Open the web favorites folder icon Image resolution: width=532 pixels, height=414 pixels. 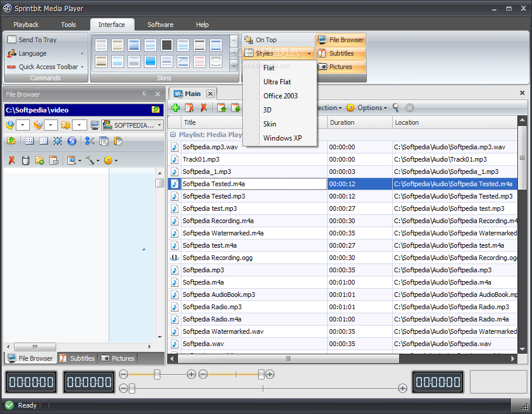coord(10,125)
